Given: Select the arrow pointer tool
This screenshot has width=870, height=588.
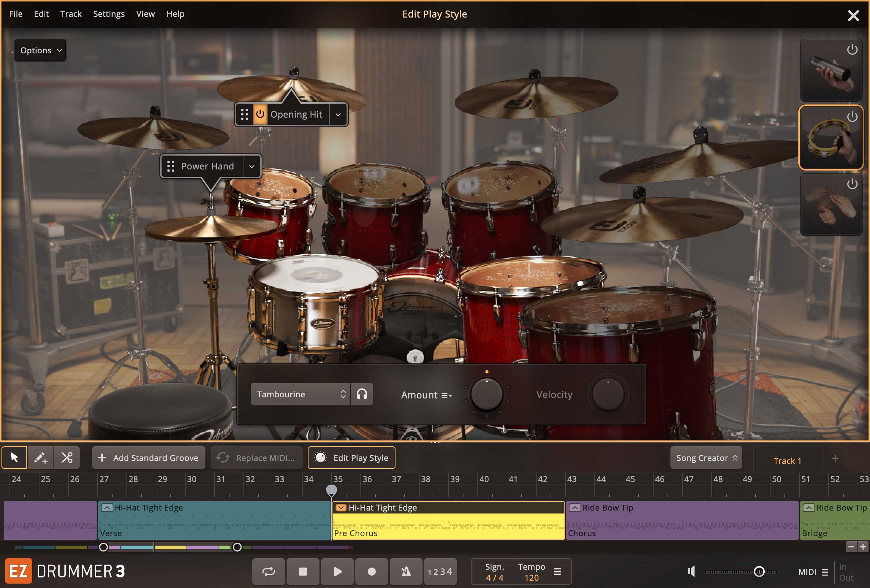Looking at the screenshot, I should 14,458.
